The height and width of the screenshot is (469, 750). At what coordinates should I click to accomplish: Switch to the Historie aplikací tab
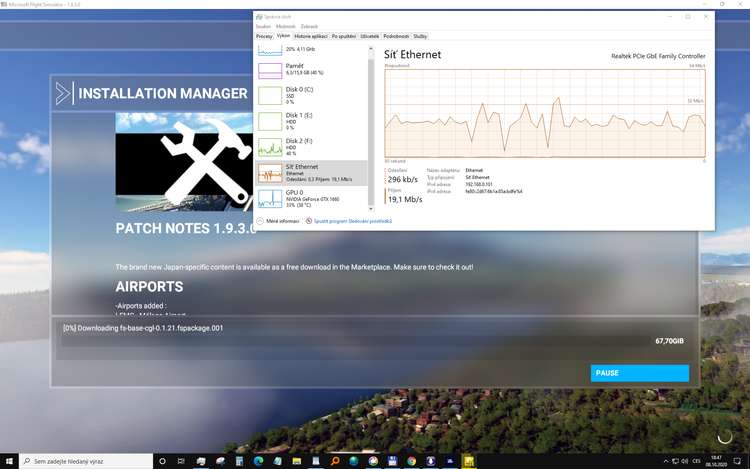(x=311, y=36)
